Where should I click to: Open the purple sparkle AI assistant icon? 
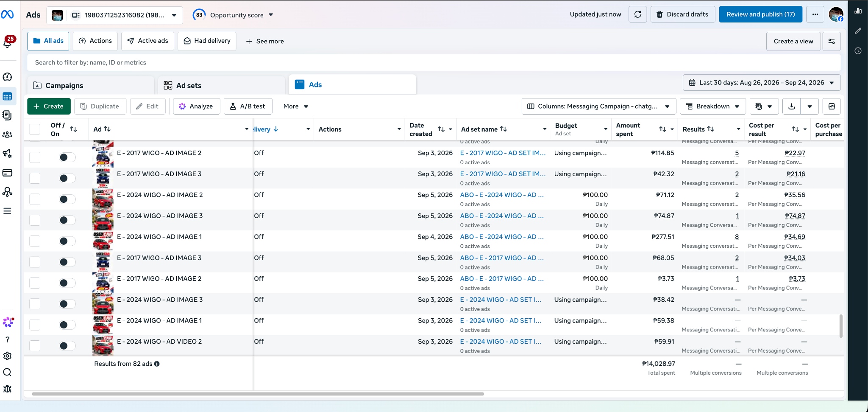tap(8, 322)
